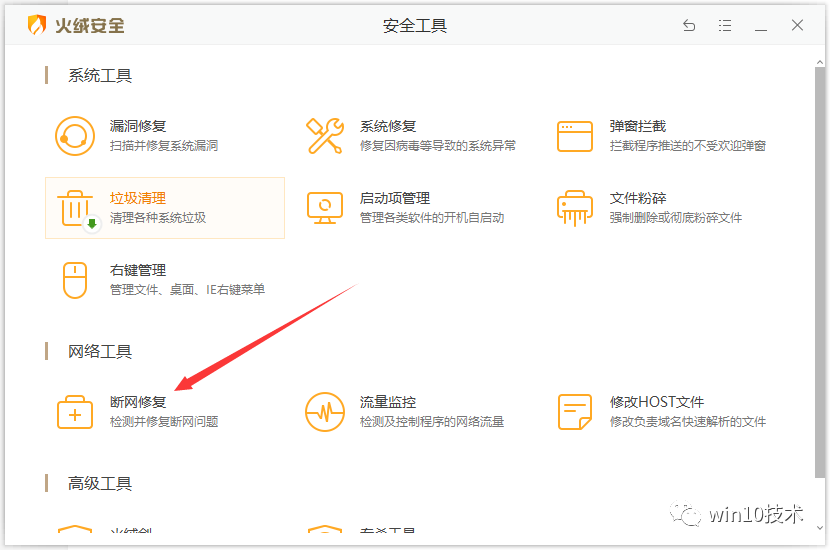This screenshot has height=550, width=830.
Task: Select the 断网修复 title text
Action: point(138,402)
